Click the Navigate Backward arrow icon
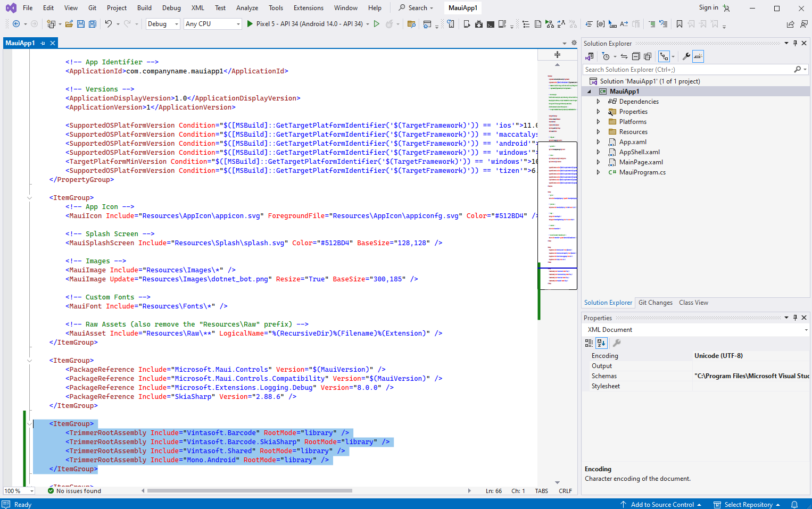The image size is (812, 509). coord(16,24)
